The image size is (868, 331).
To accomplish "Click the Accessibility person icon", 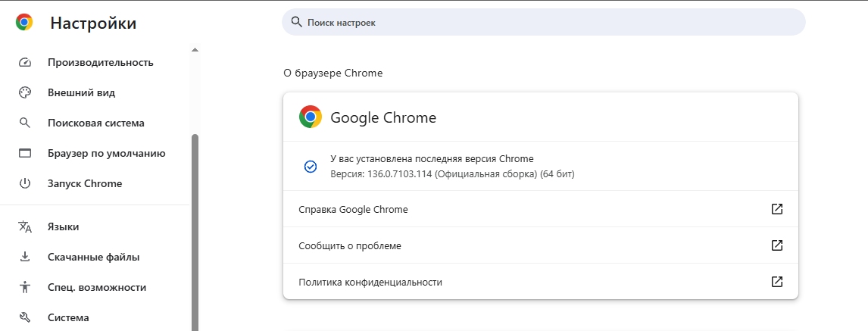I will [25, 287].
